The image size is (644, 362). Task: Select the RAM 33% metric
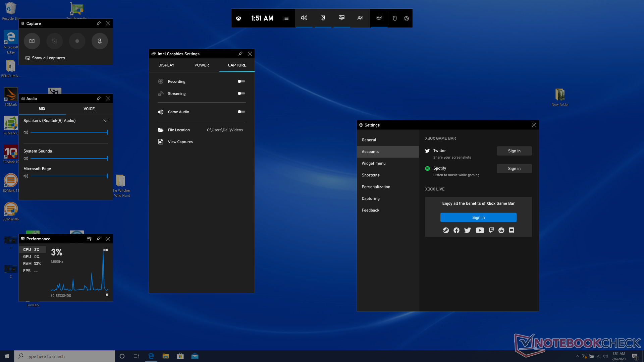pos(32,264)
